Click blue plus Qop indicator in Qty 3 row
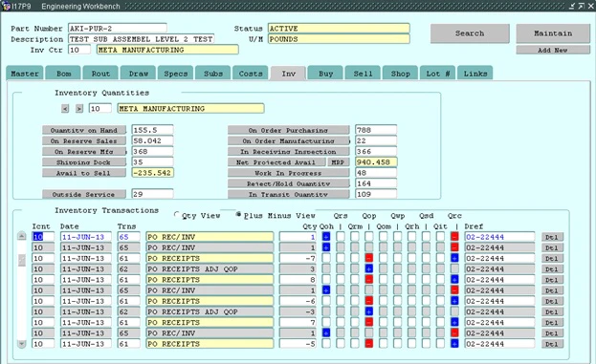596x364 pixels. 368,268
